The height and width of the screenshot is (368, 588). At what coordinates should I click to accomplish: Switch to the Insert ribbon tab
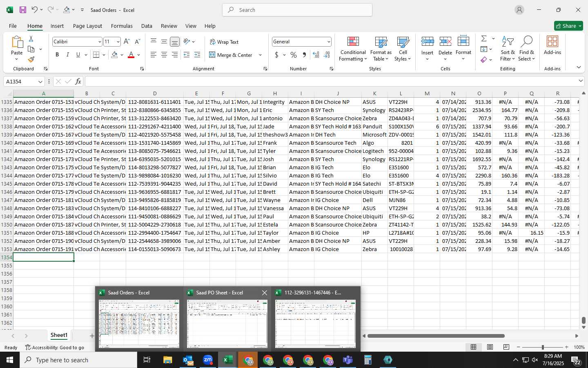click(57, 26)
